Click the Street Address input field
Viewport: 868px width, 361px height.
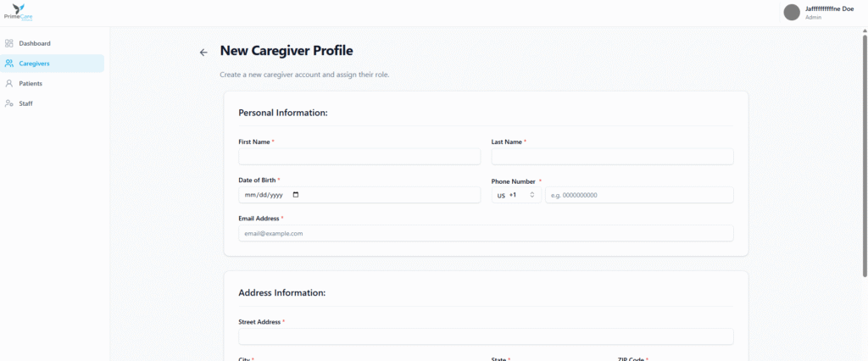pos(486,336)
